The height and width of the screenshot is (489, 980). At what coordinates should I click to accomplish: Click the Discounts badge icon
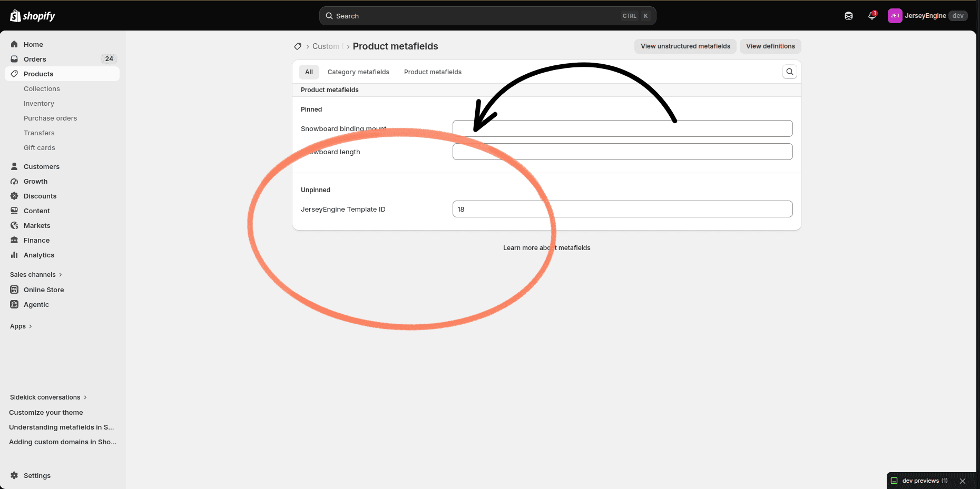(14, 196)
